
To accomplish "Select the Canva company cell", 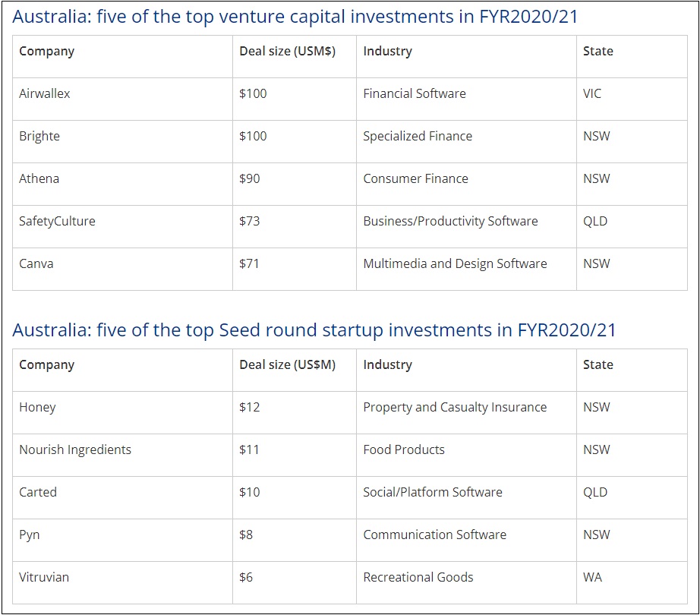I will pyautogui.click(x=36, y=264).
